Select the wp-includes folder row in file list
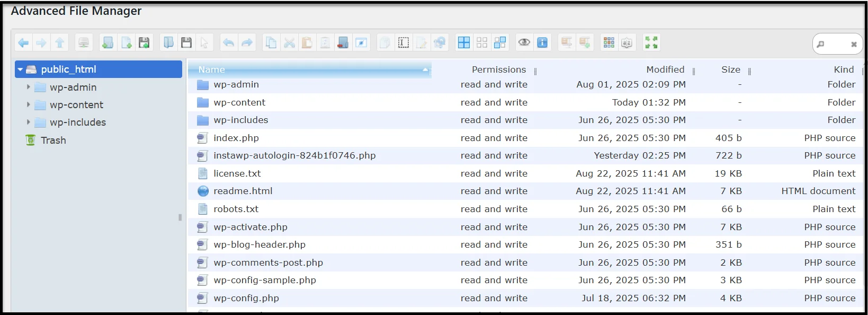This screenshot has width=868, height=315. click(x=525, y=120)
